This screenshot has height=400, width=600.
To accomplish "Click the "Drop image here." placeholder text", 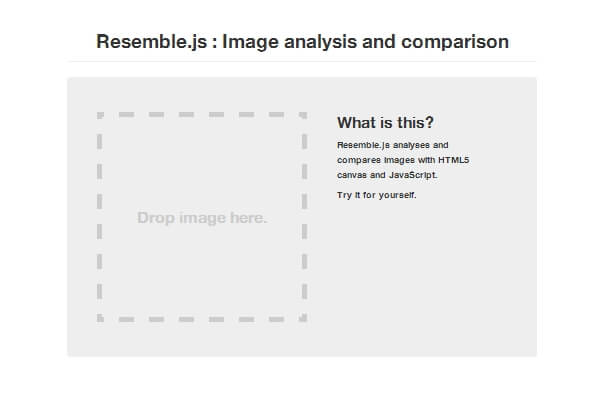I will (202, 217).
